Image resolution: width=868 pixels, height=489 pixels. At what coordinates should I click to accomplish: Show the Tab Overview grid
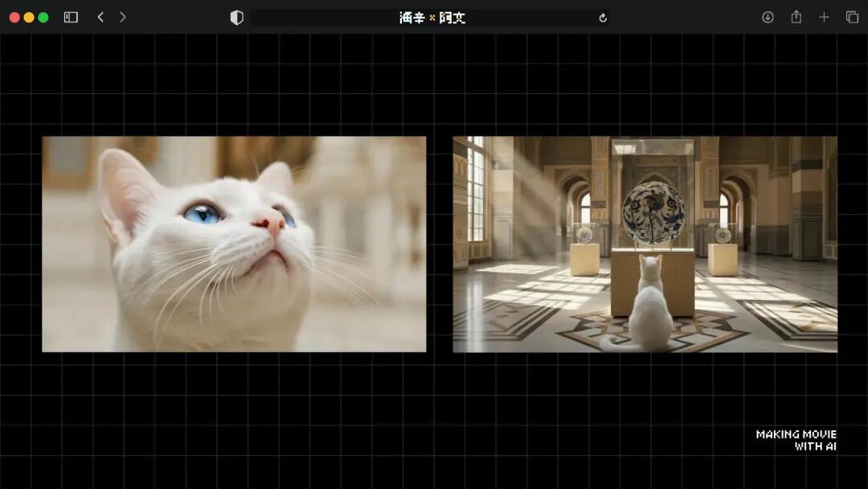850,16
